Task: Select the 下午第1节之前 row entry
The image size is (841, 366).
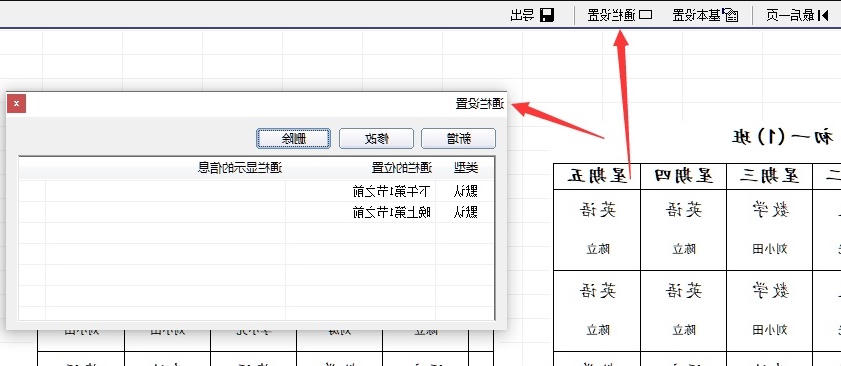Action: (x=392, y=191)
